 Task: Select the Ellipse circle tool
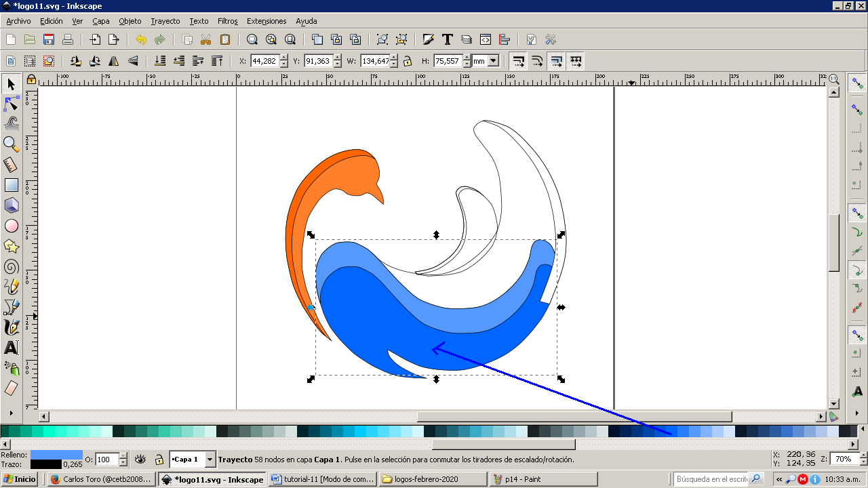pyautogui.click(x=11, y=226)
